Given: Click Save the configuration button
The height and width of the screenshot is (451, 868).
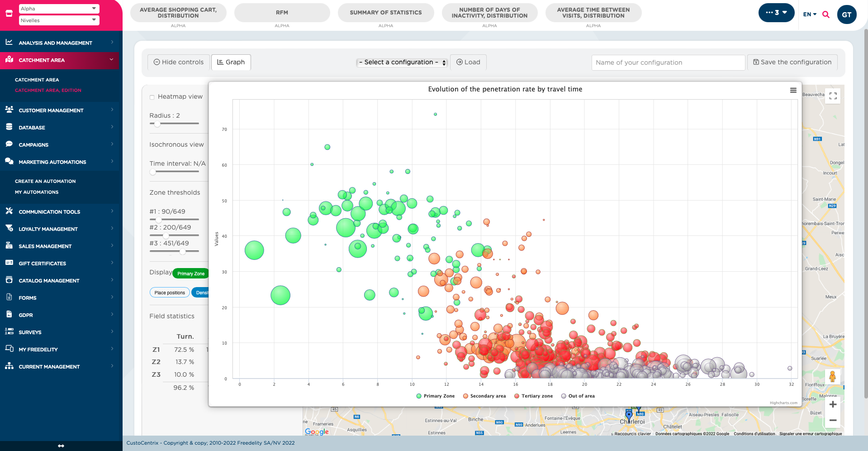Looking at the screenshot, I should [792, 62].
